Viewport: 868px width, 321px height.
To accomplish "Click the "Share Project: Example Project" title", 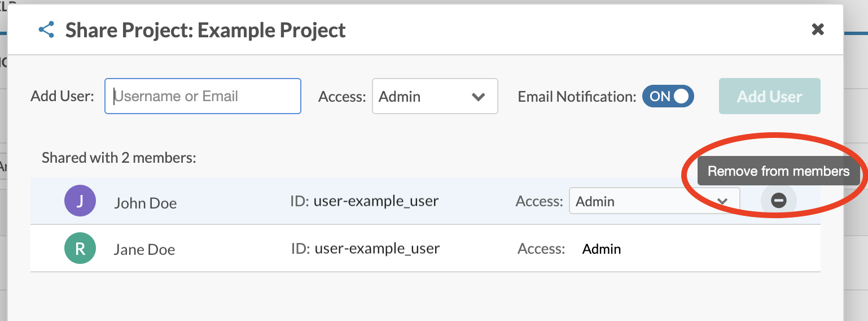I will tap(205, 30).
